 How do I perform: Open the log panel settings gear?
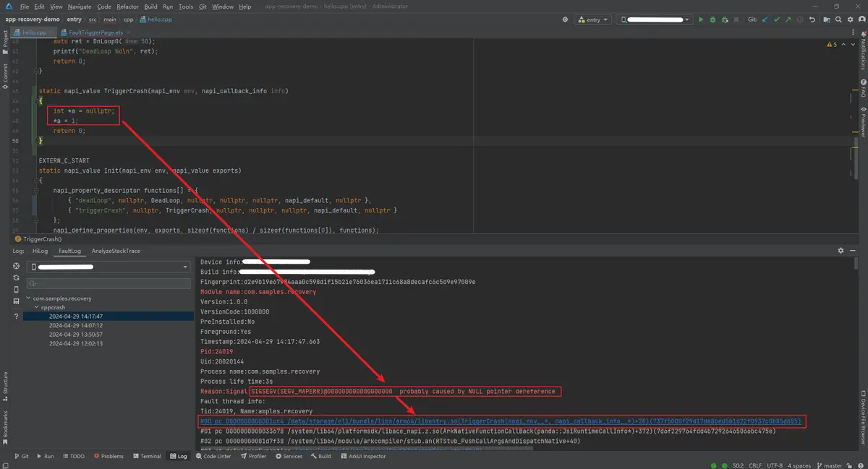pos(841,251)
